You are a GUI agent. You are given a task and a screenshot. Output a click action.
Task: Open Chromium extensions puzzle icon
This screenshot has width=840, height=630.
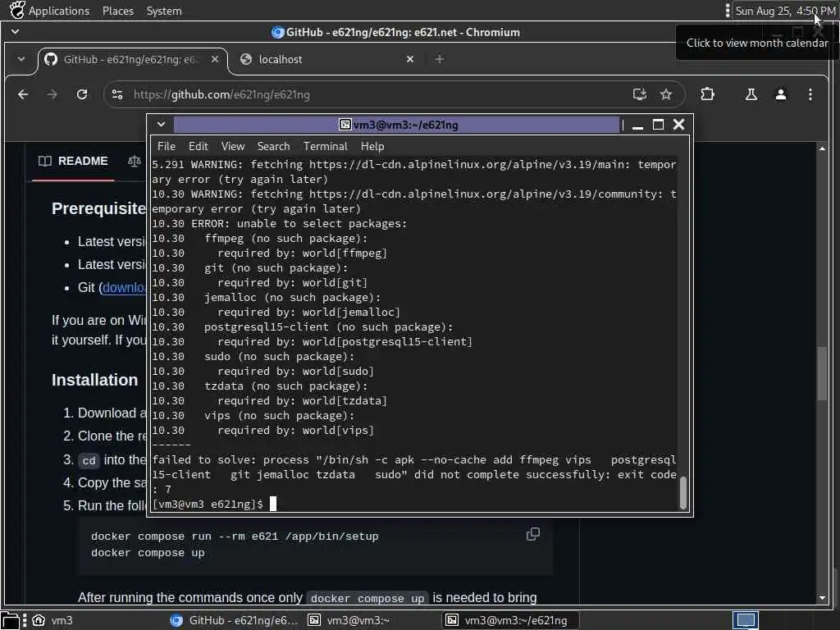[x=707, y=94]
